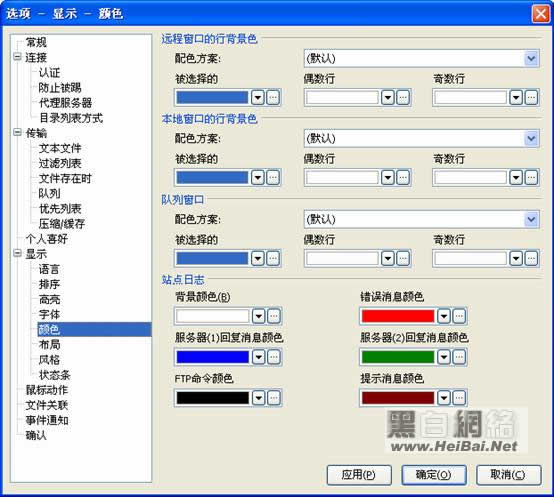Open the … picker for 服务器(2)回复消息颜色
Screen dimensions: 554x497
[459, 357]
